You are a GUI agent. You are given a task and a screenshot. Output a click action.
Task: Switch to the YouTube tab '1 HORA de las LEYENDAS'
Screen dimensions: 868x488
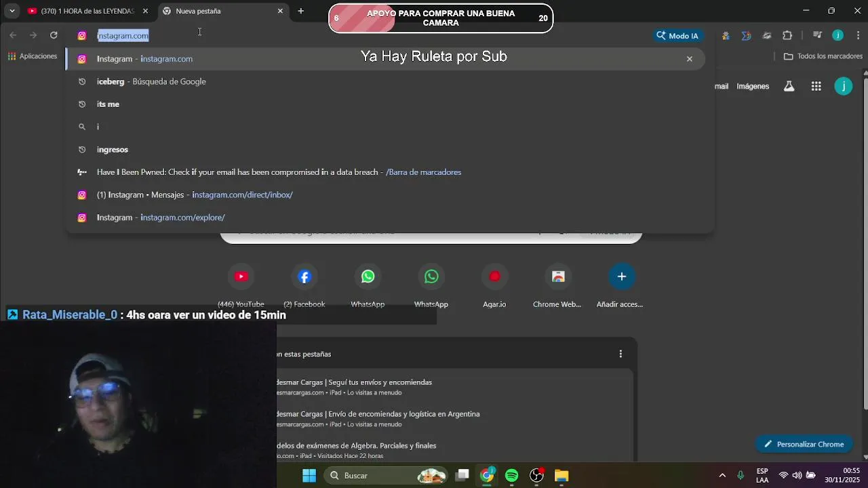(87, 11)
